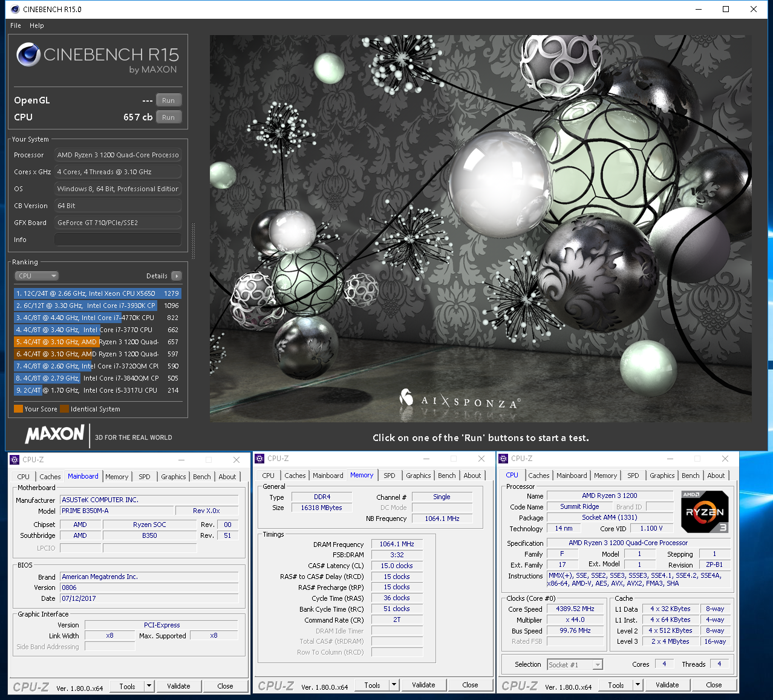Open Tools dropdown arrow in CPU tab CPU-Z
Image resolution: width=773 pixels, height=700 pixels.
pyautogui.click(x=638, y=685)
